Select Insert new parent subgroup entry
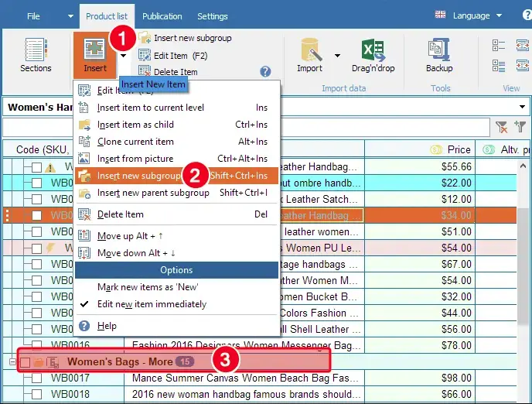Viewport: 532px width, 404px height. pos(176,193)
